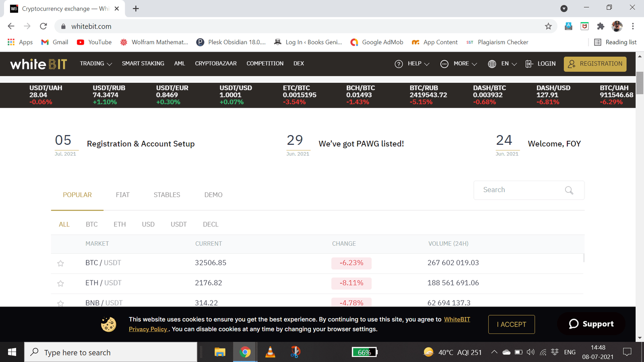
Task: Open the Support chat button
Action: click(x=591, y=324)
